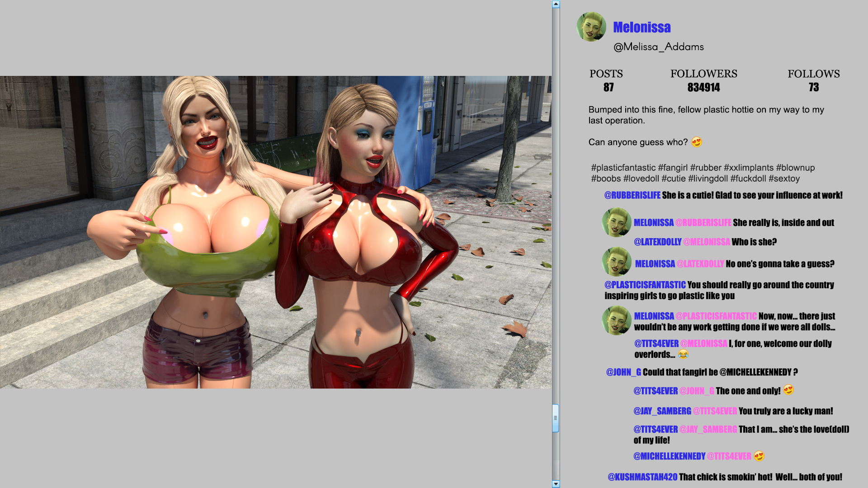
Task: Open the posted street photo of two figures
Action: (x=276, y=232)
